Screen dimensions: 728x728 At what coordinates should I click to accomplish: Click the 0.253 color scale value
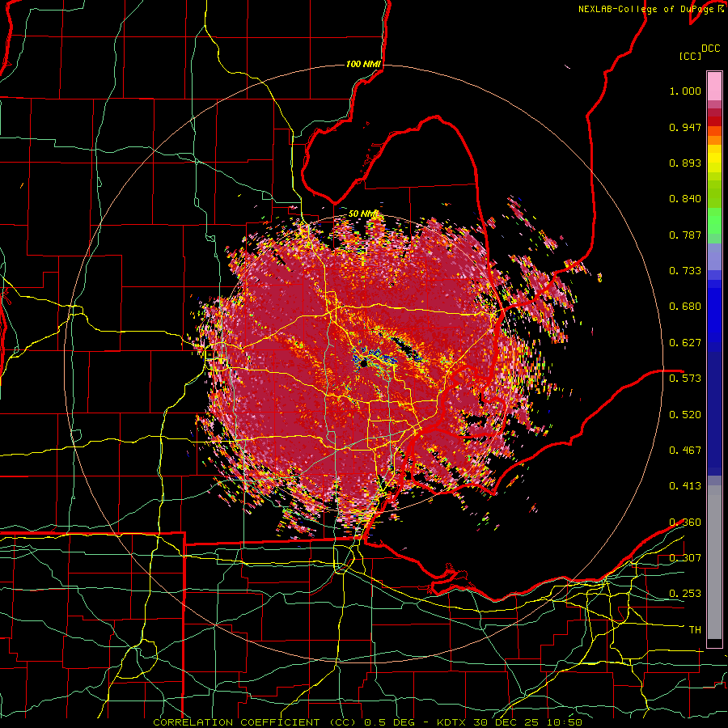(685, 594)
